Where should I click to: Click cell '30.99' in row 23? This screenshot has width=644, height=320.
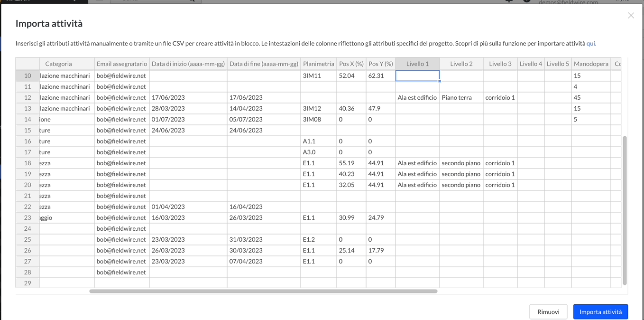point(351,217)
